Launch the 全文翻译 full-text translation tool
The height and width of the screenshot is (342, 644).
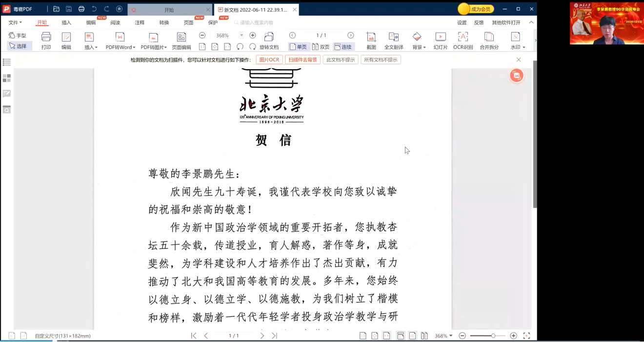point(393,40)
